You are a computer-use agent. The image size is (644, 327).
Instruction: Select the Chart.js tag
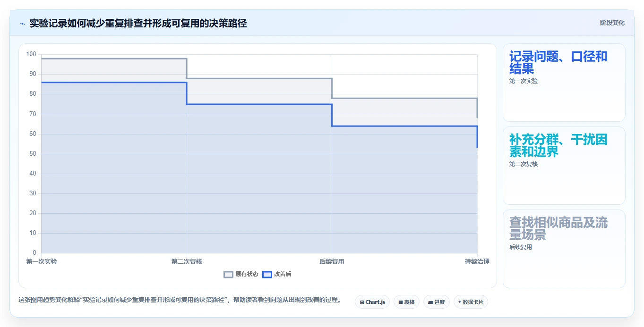372,302
